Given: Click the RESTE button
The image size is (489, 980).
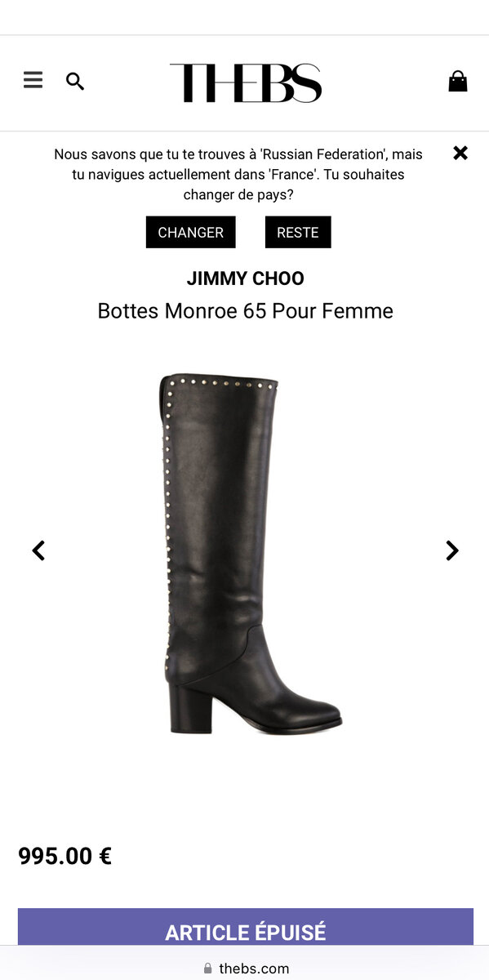Looking at the screenshot, I should 298,232.
